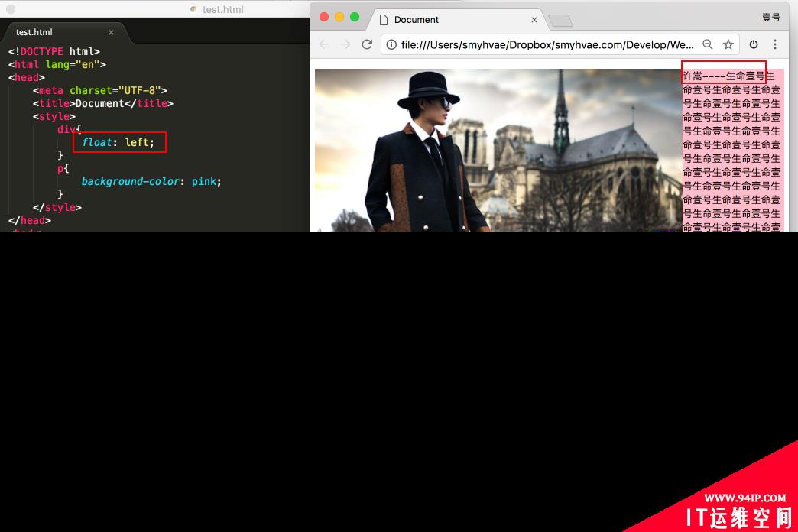Minimize Chrome with the yellow button

point(339,17)
